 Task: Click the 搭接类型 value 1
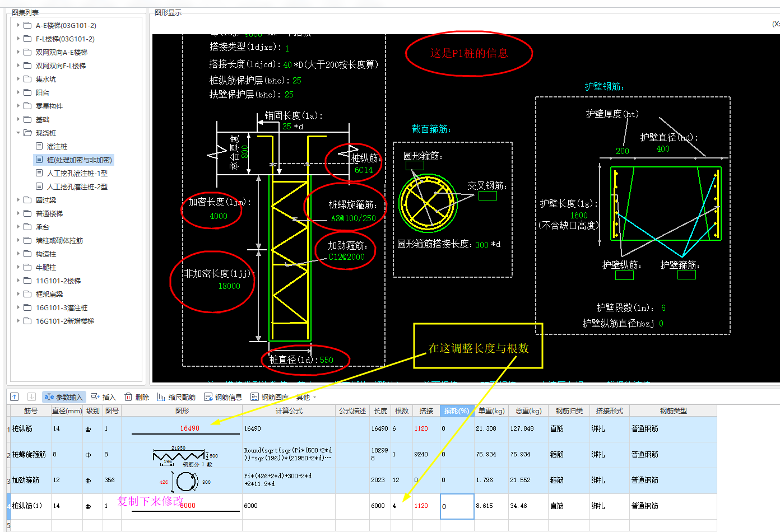coord(287,49)
